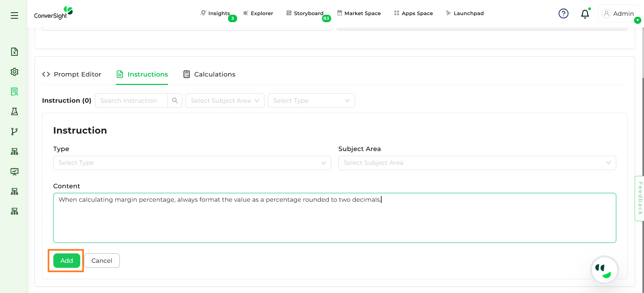Switch to the Calculations tab

click(209, 74)
